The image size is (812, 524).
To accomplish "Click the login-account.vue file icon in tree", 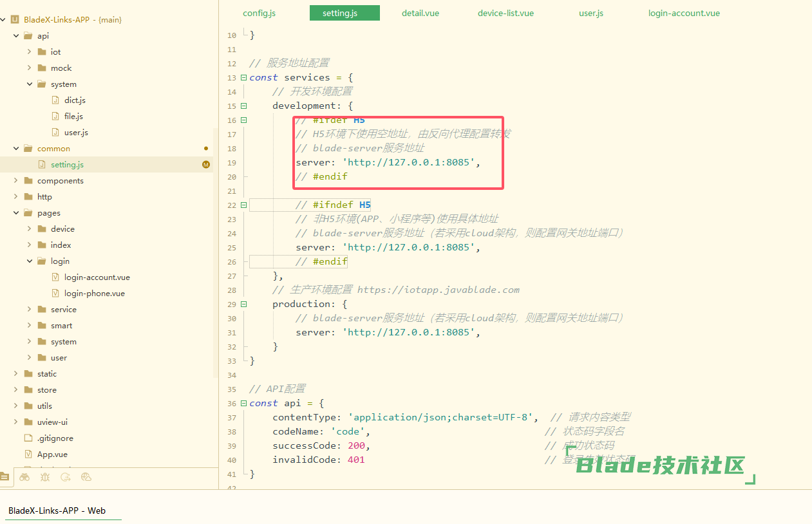I will click(55, 277).
